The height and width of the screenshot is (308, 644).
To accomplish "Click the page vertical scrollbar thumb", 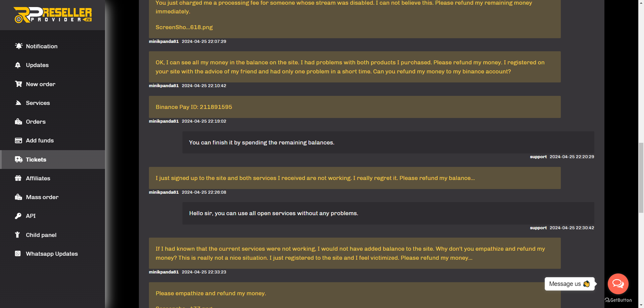I will pos(641,178).
